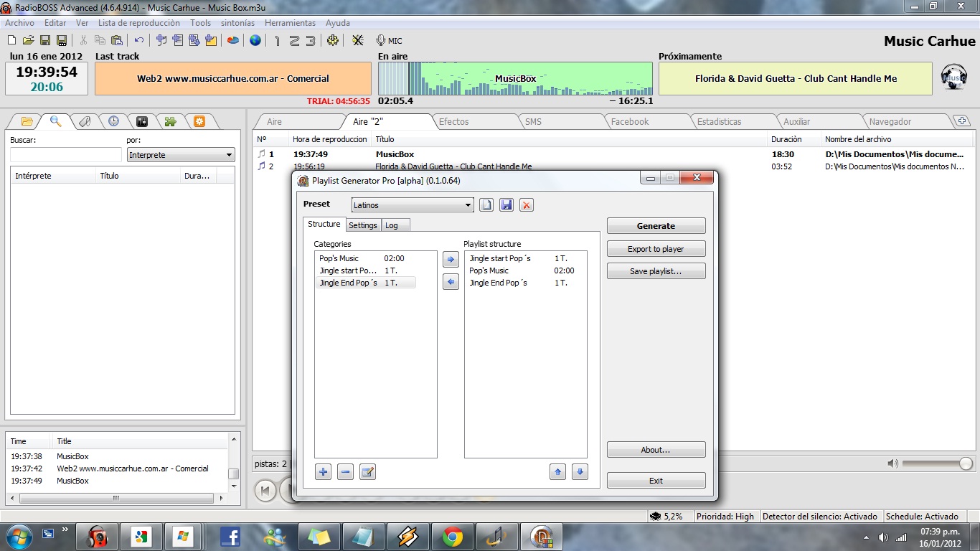980x551 pixels.
Task: Open the mixer sliders tab in left panel
Action: click(x=142, y=121)
